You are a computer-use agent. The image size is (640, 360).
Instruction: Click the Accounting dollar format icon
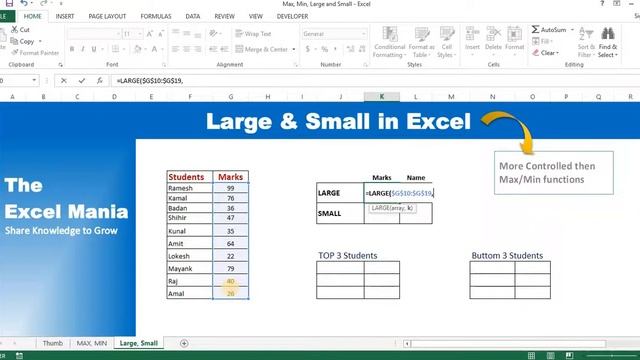click(x=307, y=49)
